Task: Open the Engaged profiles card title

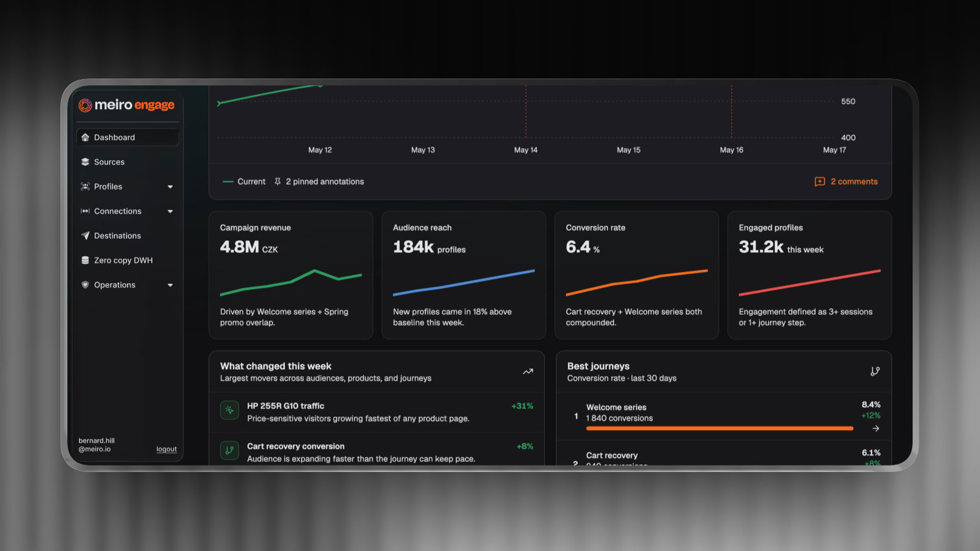Action: 771,228
